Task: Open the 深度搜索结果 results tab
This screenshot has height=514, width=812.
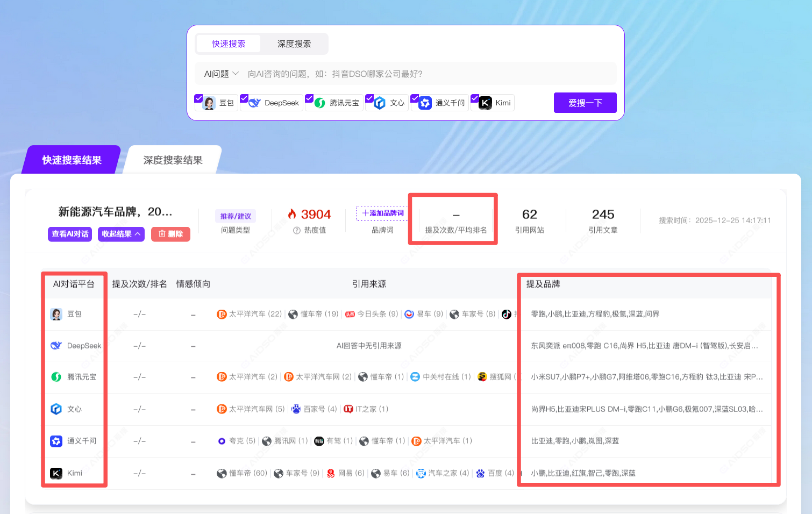Action: (173, 160)
